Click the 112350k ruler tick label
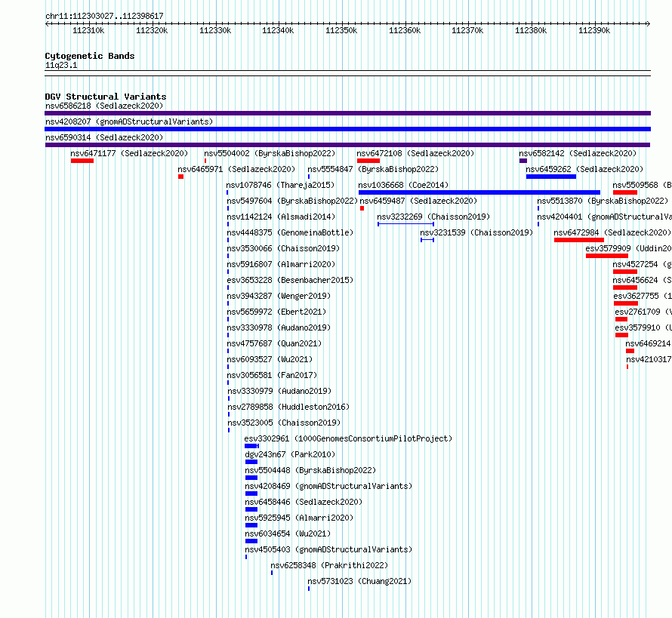 tap(341, 30)
